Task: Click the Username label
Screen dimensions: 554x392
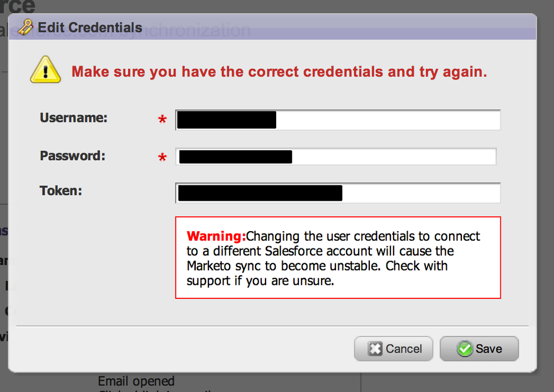Action: tap(74, 118)
